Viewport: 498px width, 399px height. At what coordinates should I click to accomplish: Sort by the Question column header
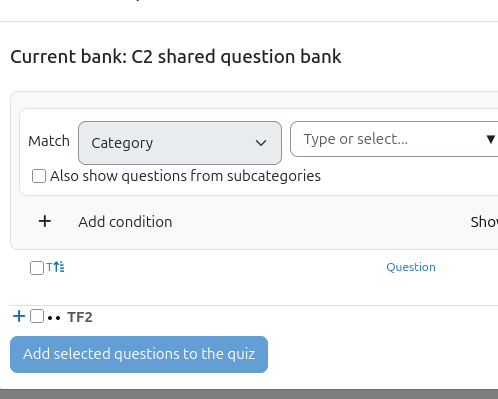click(411, 267)
